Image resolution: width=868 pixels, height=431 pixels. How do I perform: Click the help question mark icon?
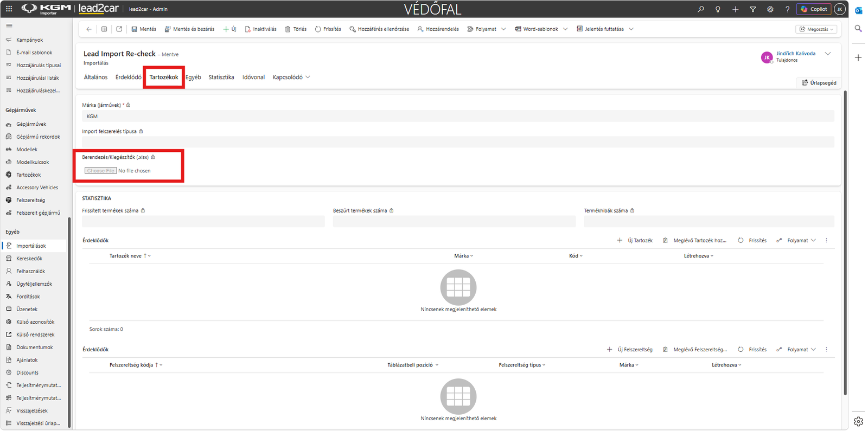pyautogui.click(x=787, y=9)
